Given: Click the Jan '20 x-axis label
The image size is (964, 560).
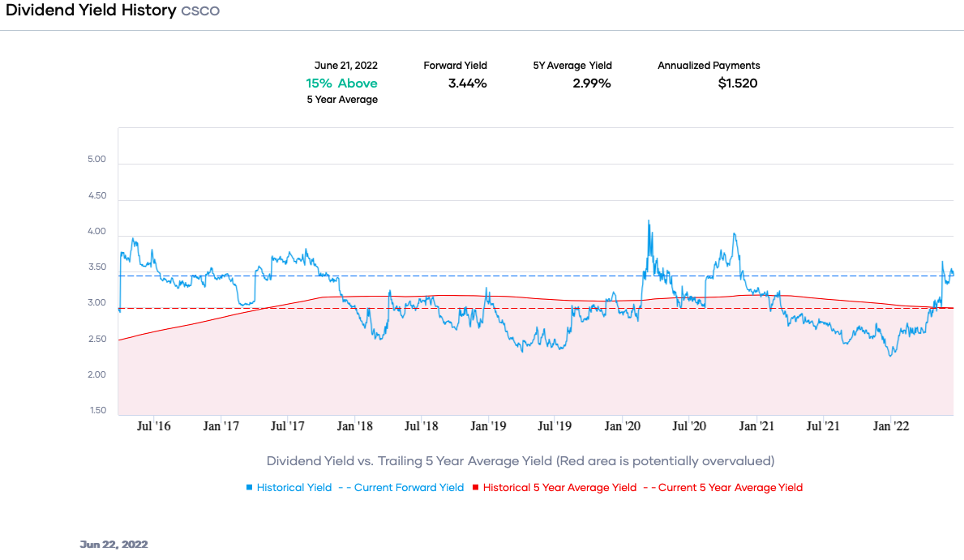Looking at the screenshot, I should [623, 425].
